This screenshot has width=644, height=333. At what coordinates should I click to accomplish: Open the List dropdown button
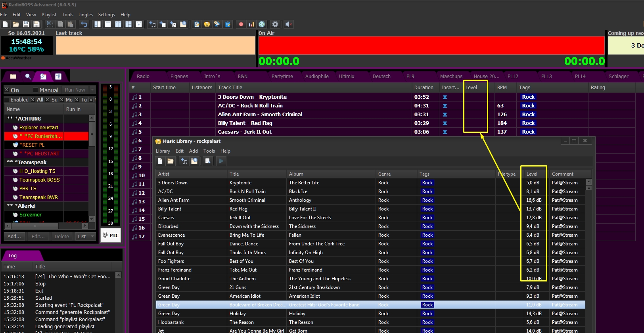(x=86, y=236)
